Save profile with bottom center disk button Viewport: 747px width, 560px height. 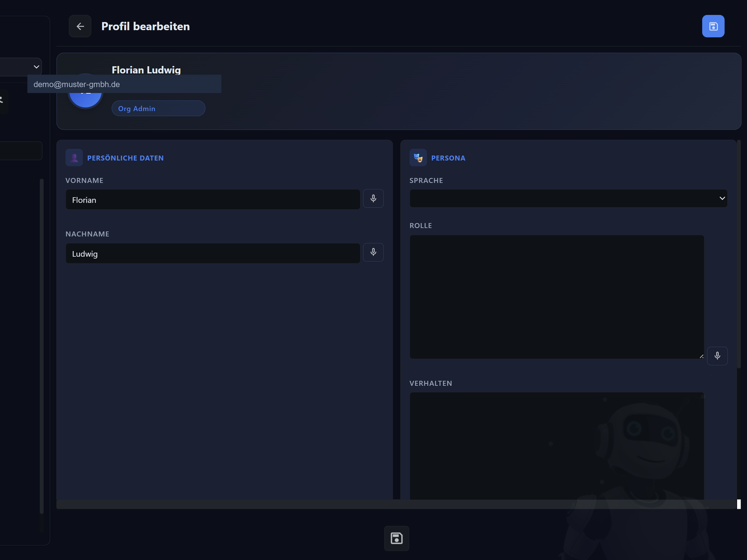(396, 538)
